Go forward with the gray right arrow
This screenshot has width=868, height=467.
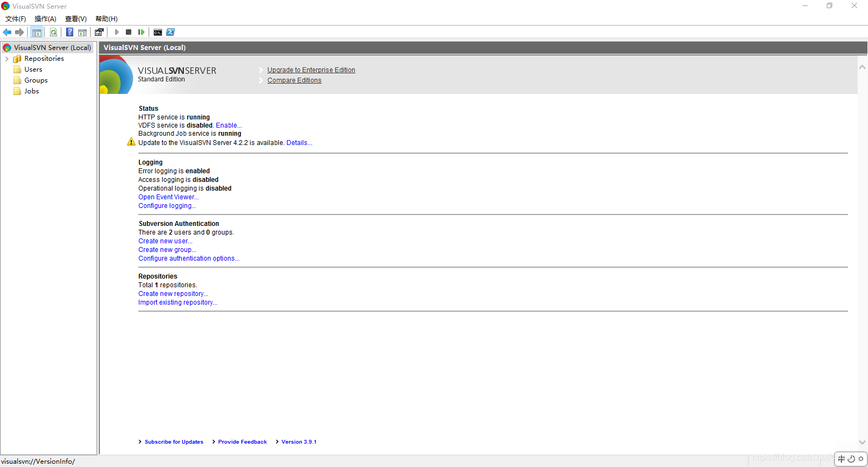click(20, 32)
